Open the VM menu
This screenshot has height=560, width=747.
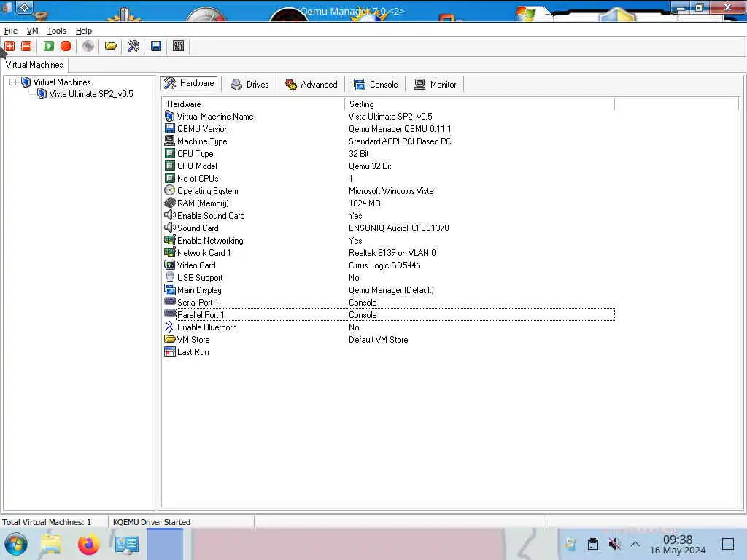(x=32, y=31)
